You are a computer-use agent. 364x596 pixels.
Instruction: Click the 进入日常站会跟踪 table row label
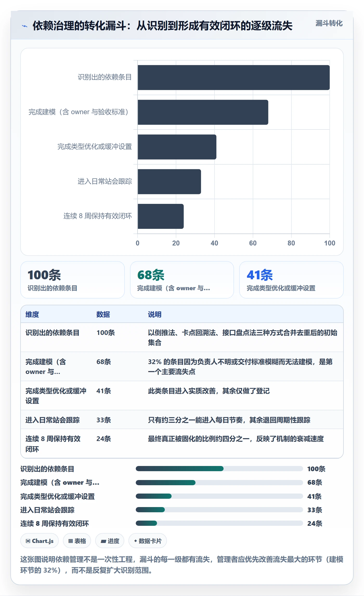point(53,420)
